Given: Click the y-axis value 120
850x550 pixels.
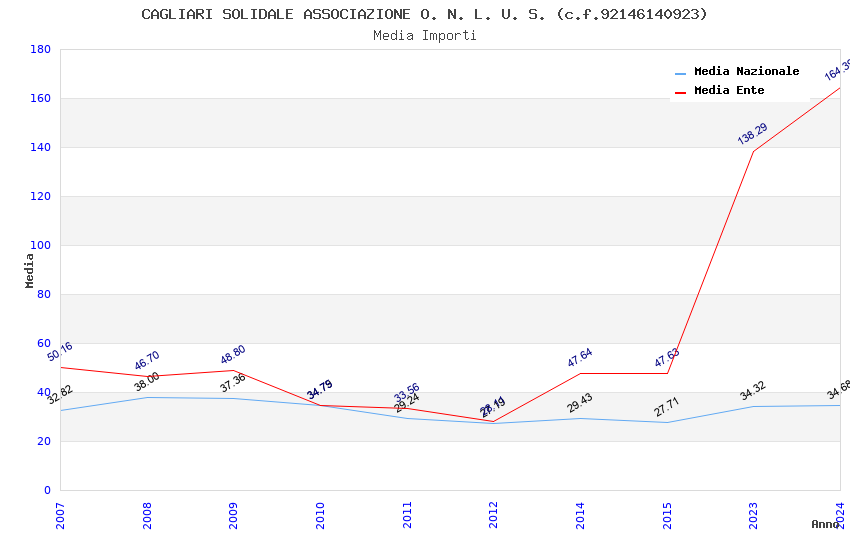Looking at the screenshot, I should [40, 196].
